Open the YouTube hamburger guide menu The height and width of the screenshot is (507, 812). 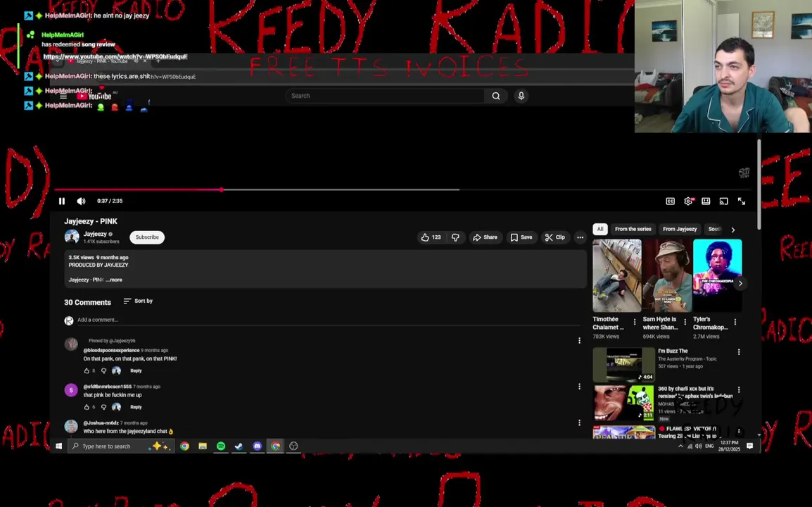[x=63, y=96]
